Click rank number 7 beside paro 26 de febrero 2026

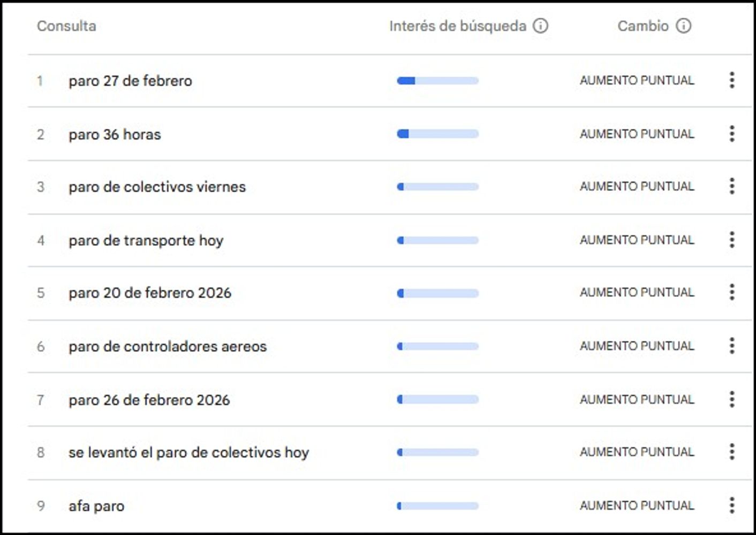pos(41,400)
